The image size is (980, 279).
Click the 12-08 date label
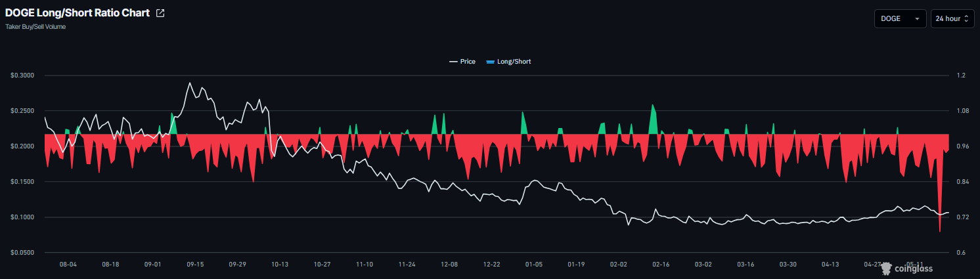[x=449, y=265]
